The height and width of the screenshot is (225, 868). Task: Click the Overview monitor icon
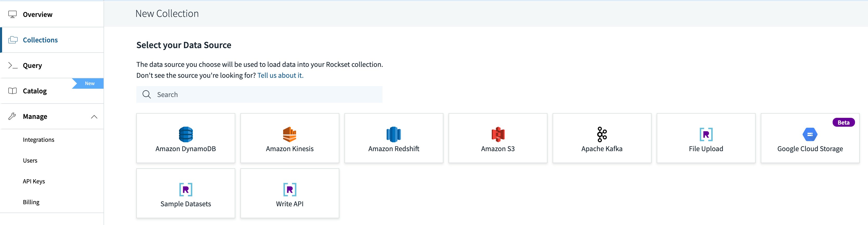[x=12, y=15]
